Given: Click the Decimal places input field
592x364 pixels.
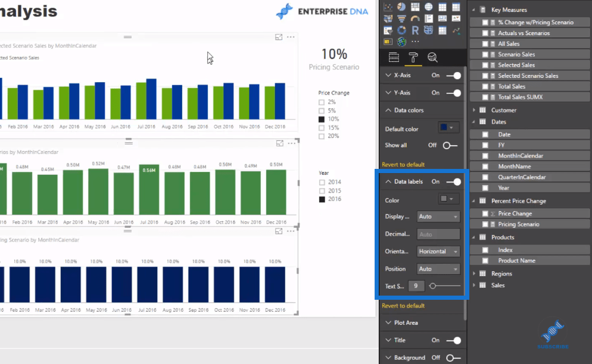Looking at the screenshot, I should [438, 234].
